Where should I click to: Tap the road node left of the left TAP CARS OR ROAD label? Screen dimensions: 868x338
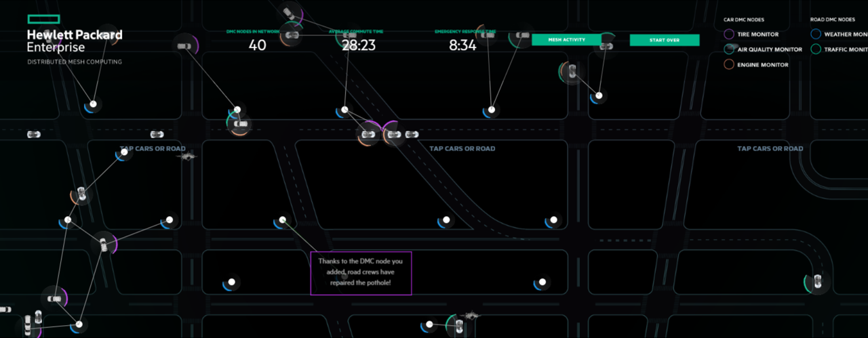[x=125, y=153]
